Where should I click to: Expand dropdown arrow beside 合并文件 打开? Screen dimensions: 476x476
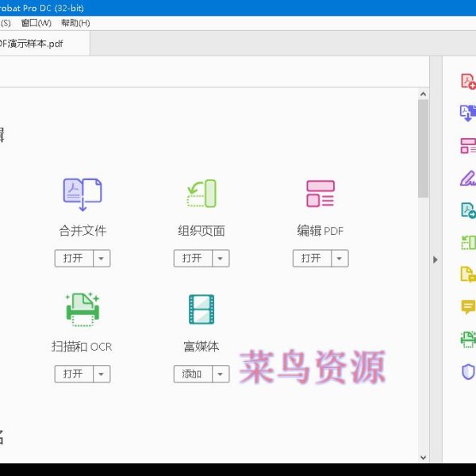pos(102,259)
